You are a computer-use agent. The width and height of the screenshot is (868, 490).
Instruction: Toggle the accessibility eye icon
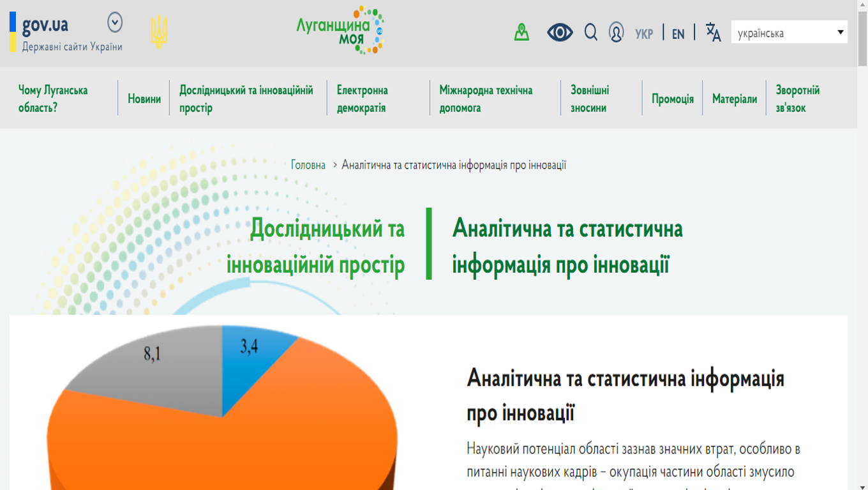click(x=560, y=32)
